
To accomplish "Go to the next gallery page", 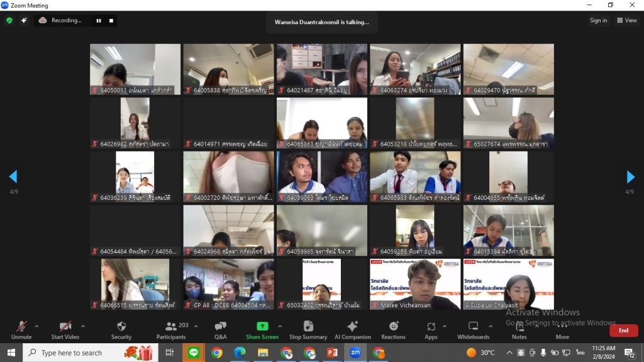I will pos(630,177).
